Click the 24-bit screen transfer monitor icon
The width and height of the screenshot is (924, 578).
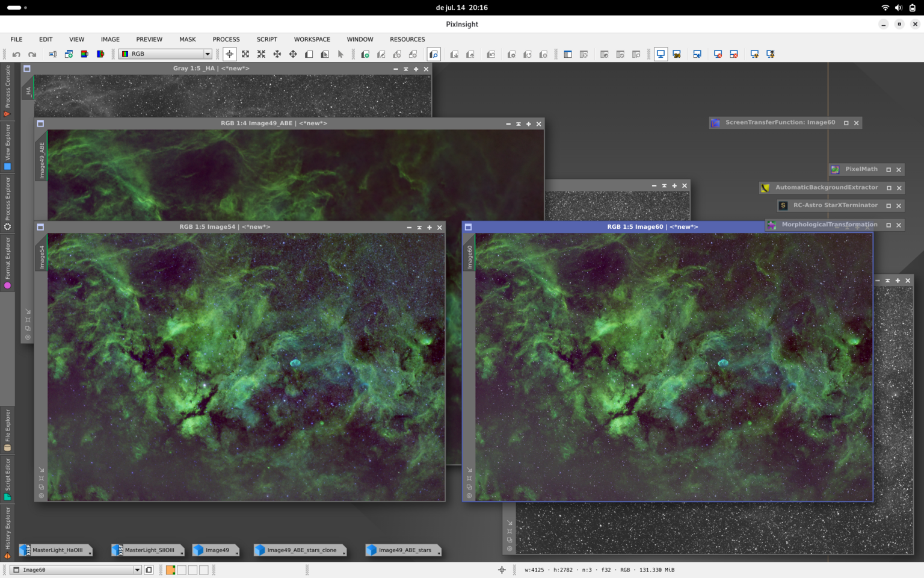point(677,54)
